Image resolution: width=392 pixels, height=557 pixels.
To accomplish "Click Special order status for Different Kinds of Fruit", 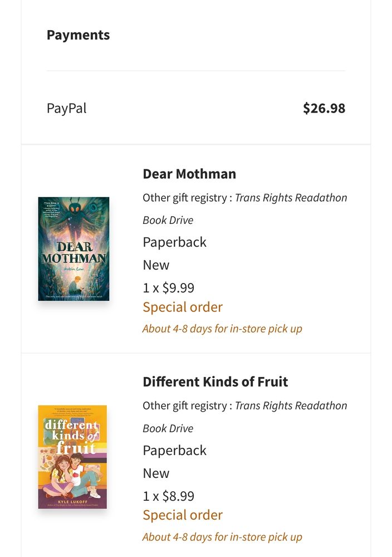I will pyautogui.click(x=183, y=515).
